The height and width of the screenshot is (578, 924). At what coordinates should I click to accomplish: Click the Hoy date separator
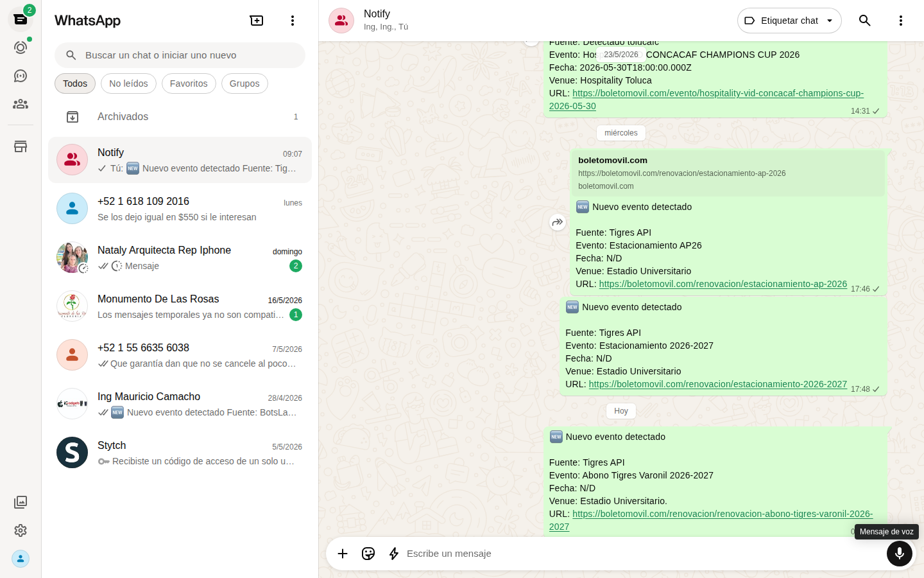(621, 411)
